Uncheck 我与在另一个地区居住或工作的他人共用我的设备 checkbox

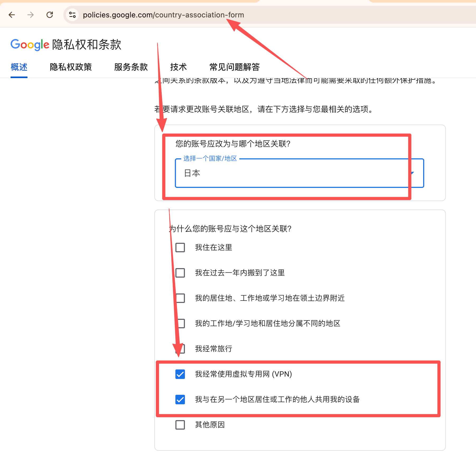click(180, 400)
